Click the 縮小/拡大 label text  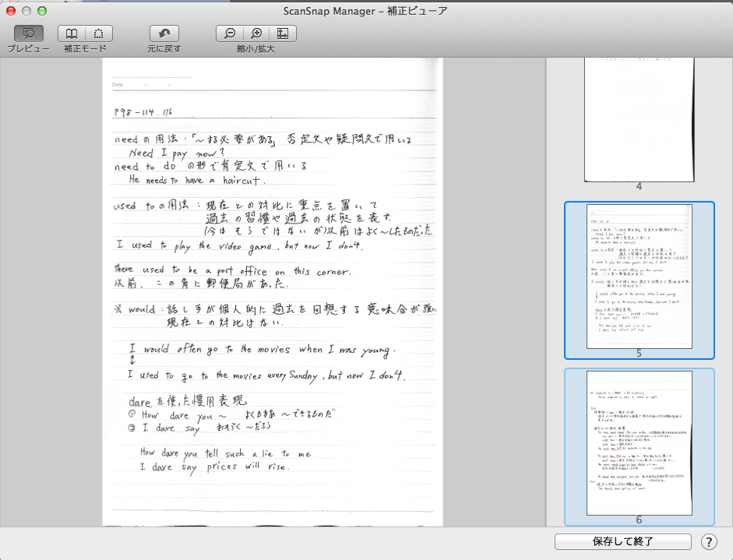255,49
